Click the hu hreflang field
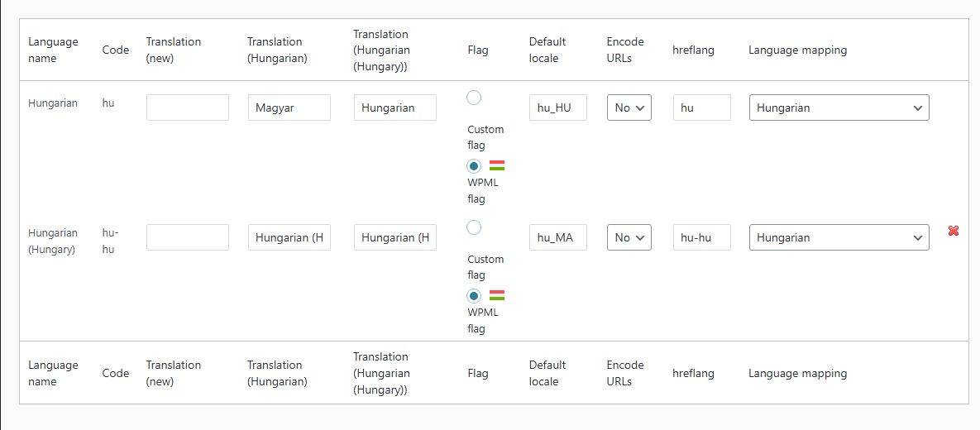 click(x=702, y=107)
